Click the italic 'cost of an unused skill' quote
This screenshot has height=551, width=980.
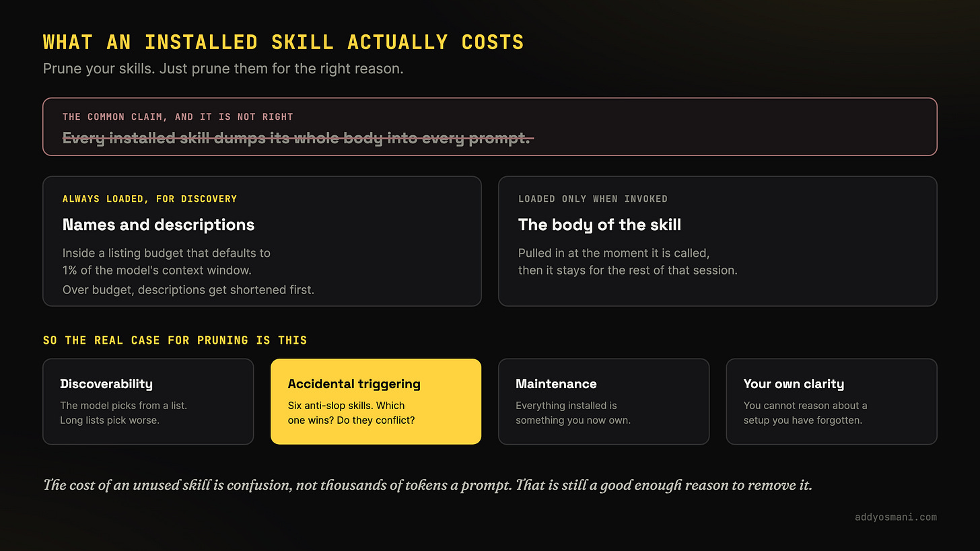point(428,484)
